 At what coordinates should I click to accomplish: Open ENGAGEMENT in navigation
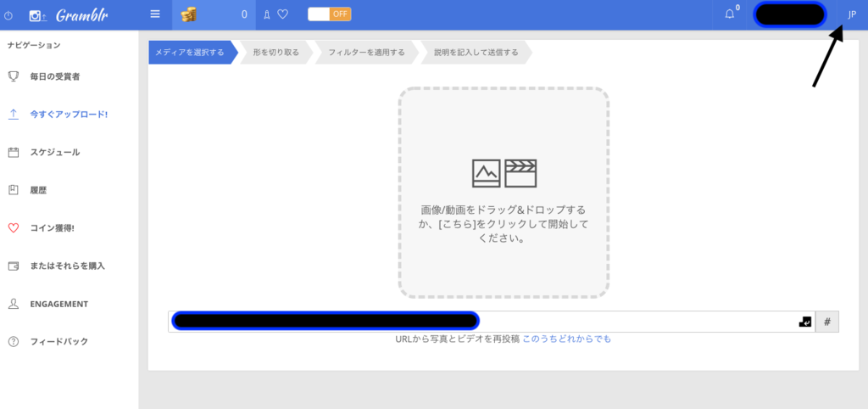59,304
